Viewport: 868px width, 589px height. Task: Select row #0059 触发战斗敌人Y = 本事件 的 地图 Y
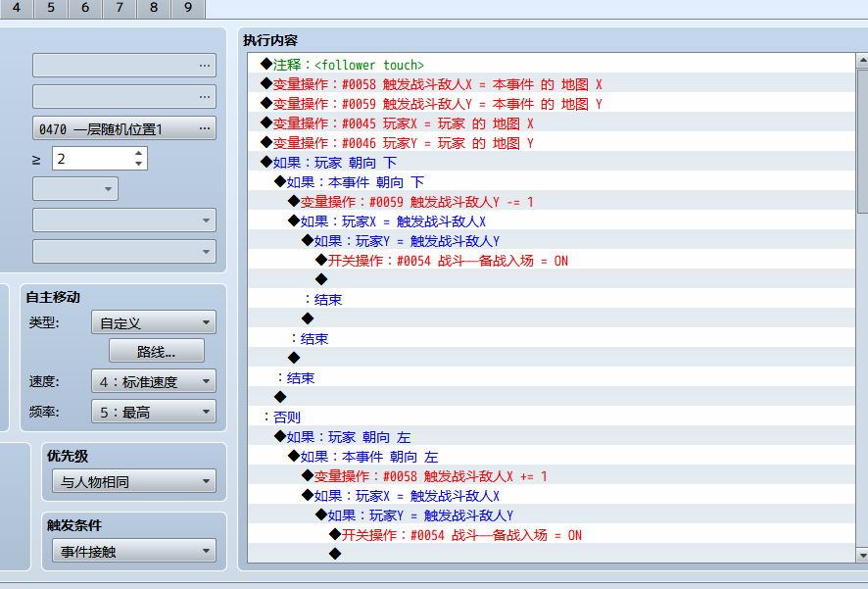(x=552, y=104)
